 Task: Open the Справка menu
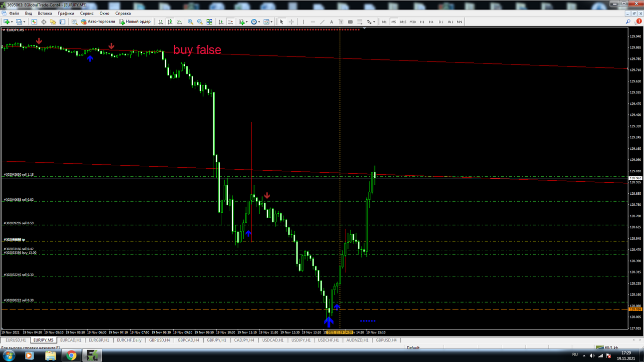coord(123,13)
